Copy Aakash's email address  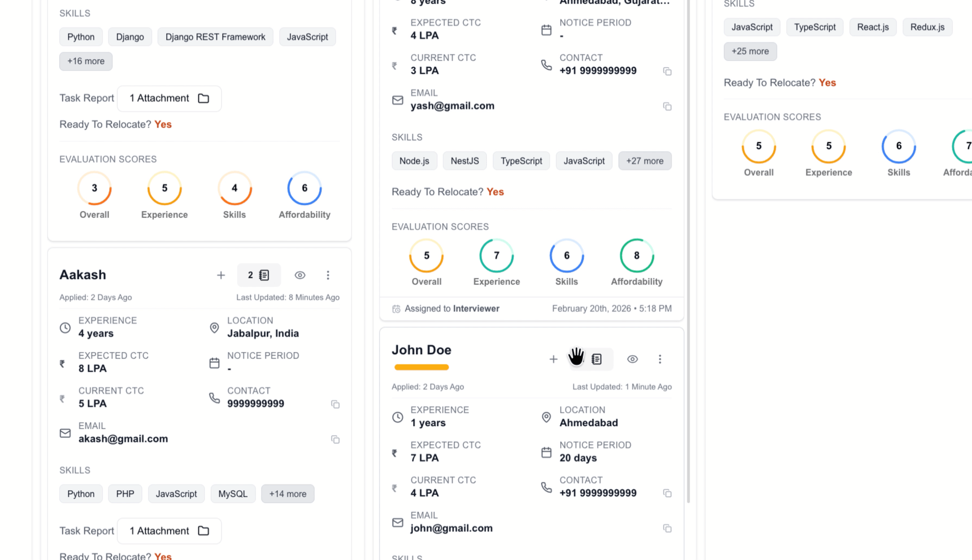[336, 439]
